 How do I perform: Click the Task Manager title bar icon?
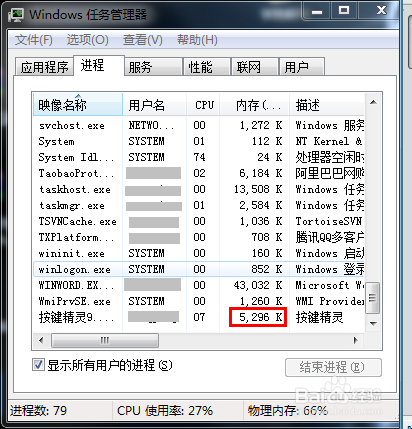tap(15, 15)
